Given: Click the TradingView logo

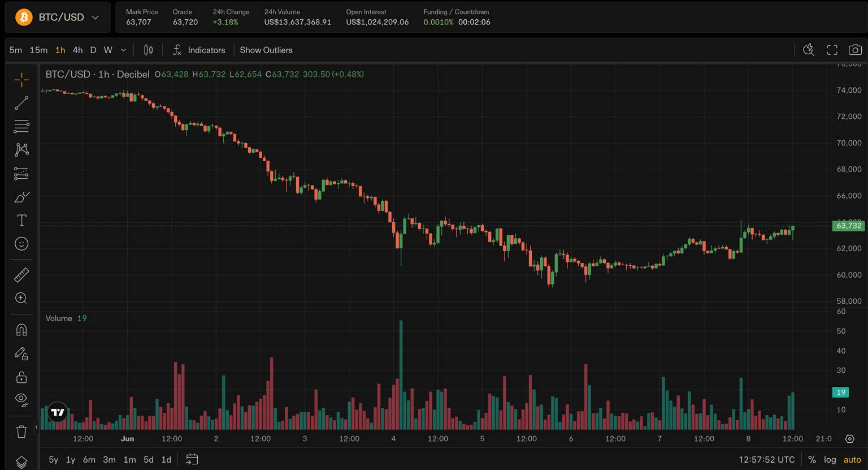Looking at the screenshot, I should click(x=58, y=412).
